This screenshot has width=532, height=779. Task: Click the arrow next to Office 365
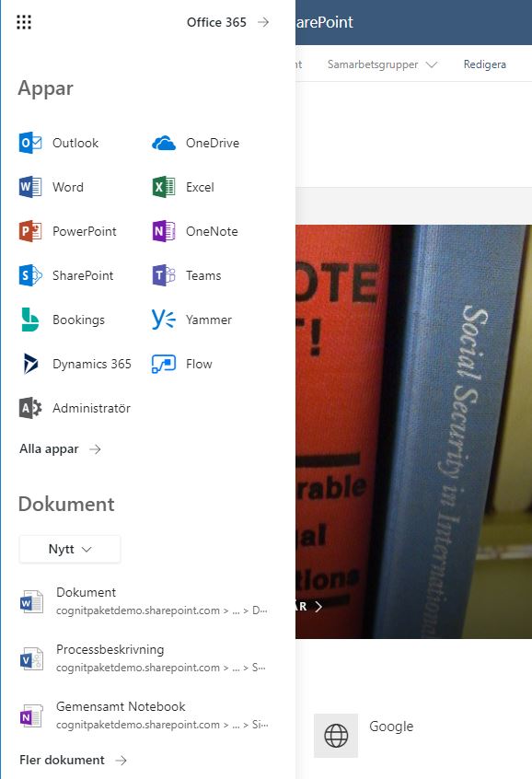[263, 22]
